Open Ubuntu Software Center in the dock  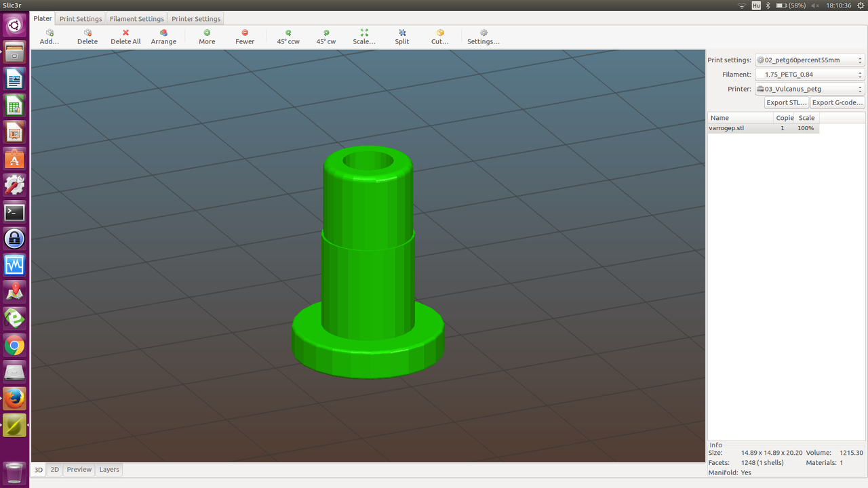[14, 159]
